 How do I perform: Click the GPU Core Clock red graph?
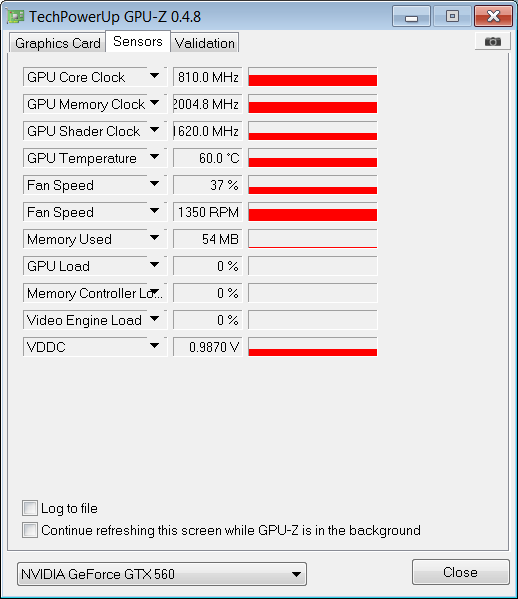312,77
